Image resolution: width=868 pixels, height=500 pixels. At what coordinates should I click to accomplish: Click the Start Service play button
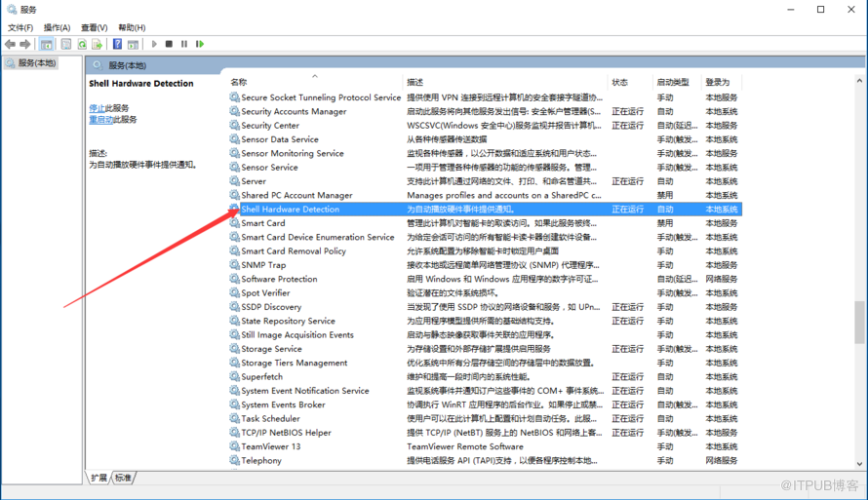click(x=154, y=44)
